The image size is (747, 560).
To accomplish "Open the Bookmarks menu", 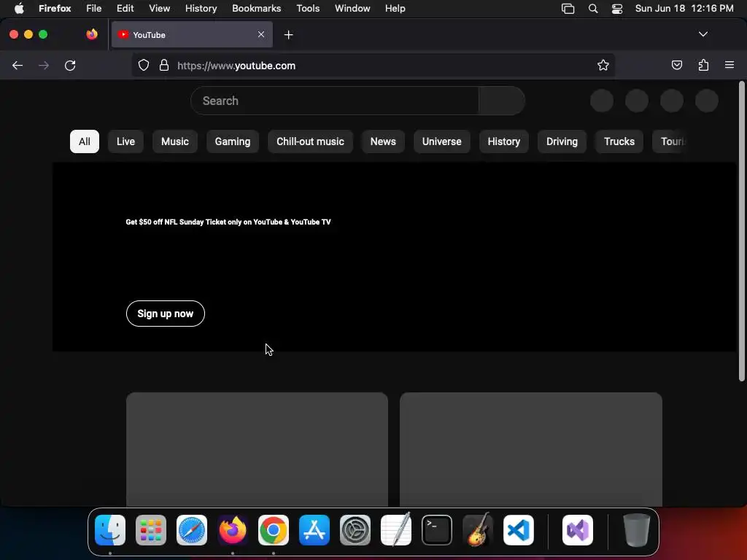I will pos(257,8).
